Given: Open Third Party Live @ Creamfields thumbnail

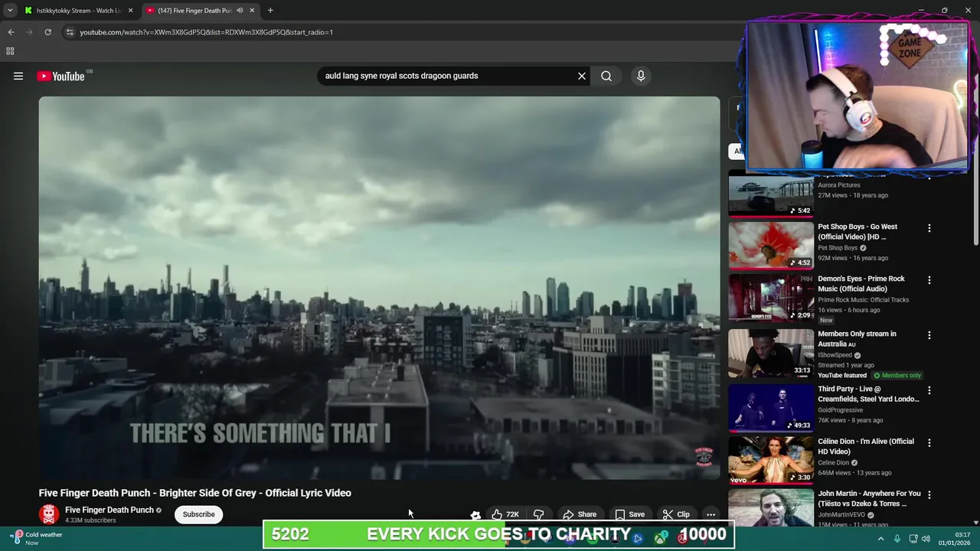Looking at the screenshot, I should [771, 408].
